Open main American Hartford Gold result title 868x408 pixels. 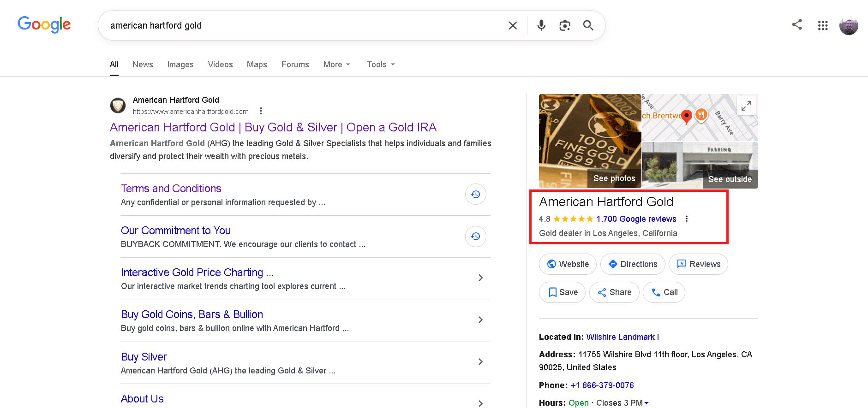click(x=273, y=127)
